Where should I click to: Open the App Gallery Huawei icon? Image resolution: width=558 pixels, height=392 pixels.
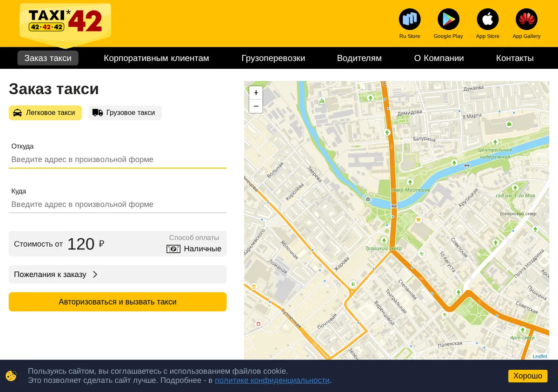click(526, 20)
